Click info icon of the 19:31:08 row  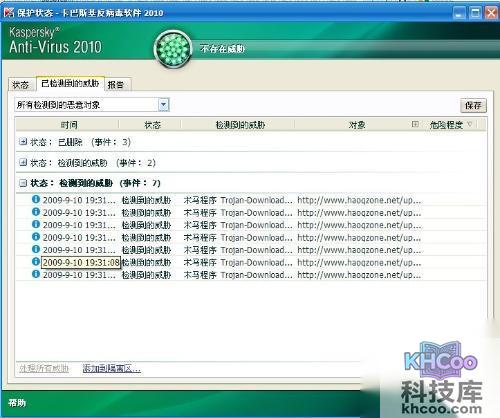click(36, 262)
